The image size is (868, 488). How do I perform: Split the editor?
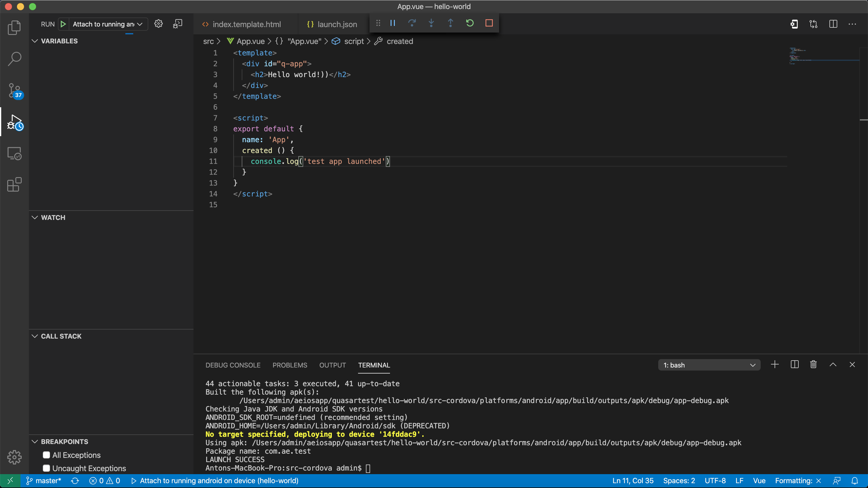[x=834, y=24]
